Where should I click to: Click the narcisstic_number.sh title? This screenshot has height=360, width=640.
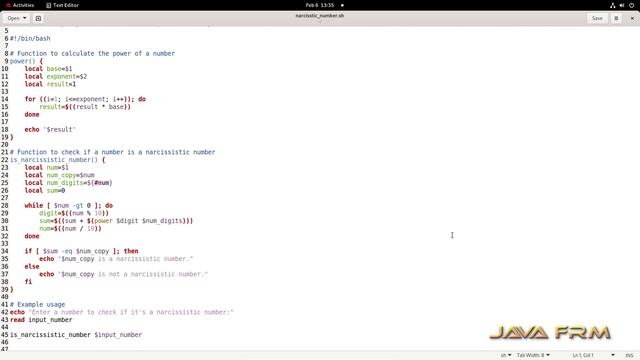pos(320,16)
